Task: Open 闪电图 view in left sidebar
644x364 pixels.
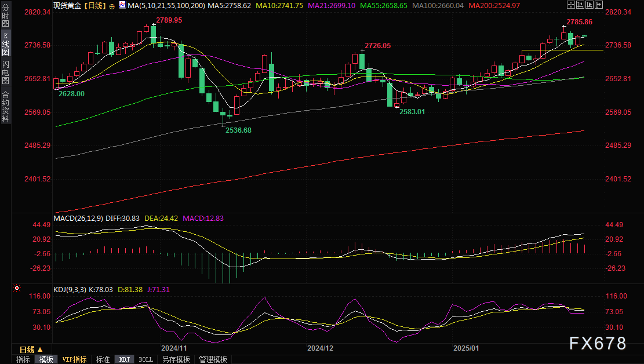Action: (5, 72)
